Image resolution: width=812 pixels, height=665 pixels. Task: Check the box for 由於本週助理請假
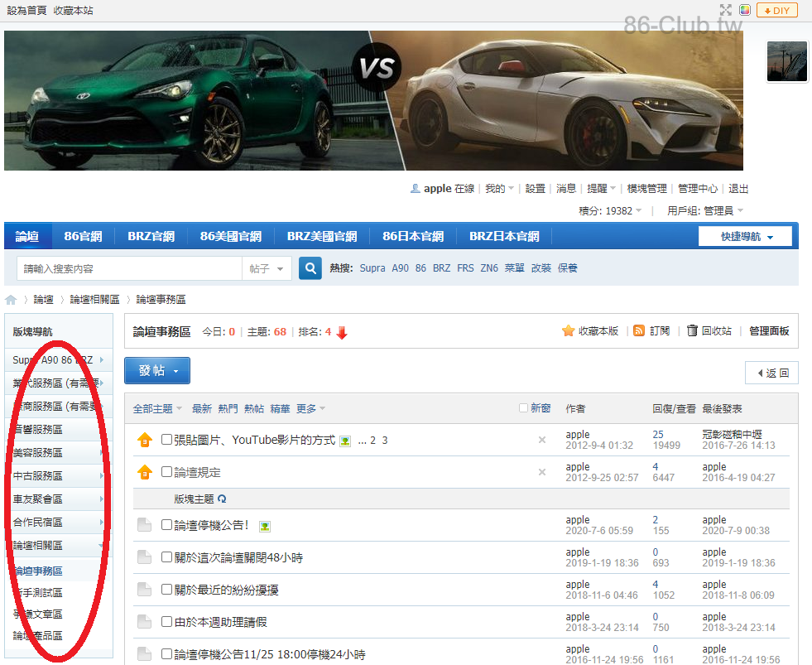pyautogui.click(x=166, y=621)
